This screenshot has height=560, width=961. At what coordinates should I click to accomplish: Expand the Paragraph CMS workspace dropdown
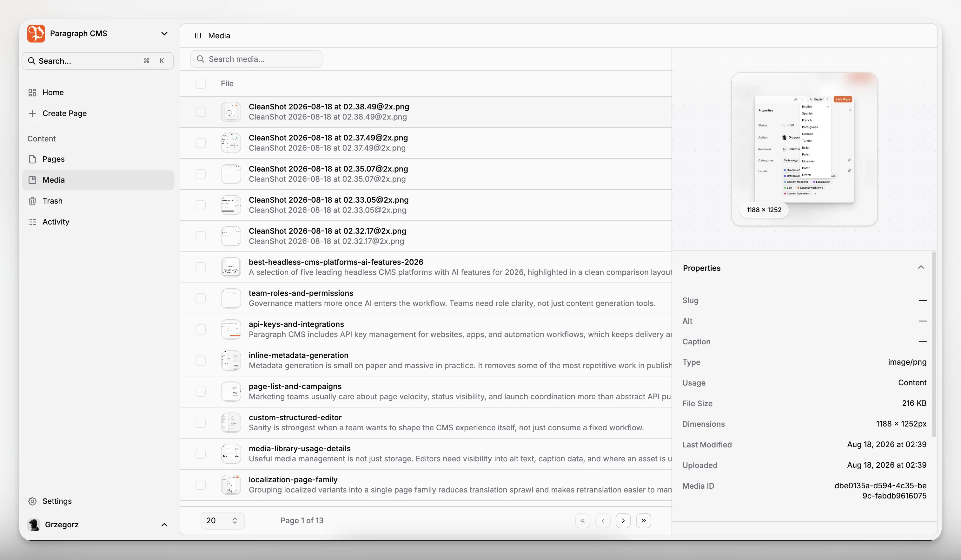pyautogui.click(x=164, y=34)
